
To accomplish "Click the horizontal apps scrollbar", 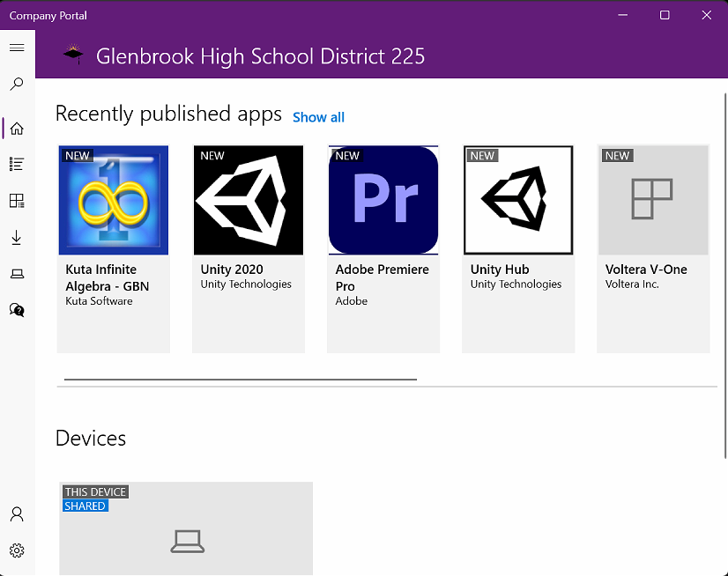I will [241, 380].
